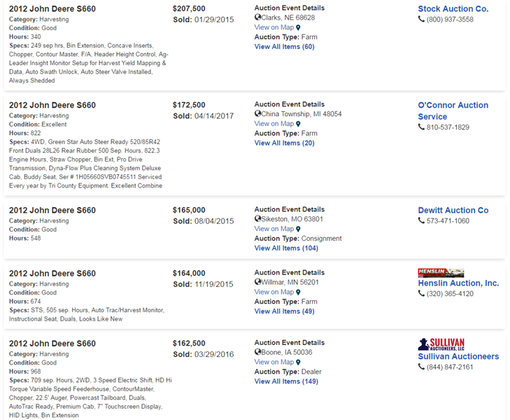Open Stock Auction Co. company link
The width and height of the screenshot is (510, 420).
[x=453, y=9]
